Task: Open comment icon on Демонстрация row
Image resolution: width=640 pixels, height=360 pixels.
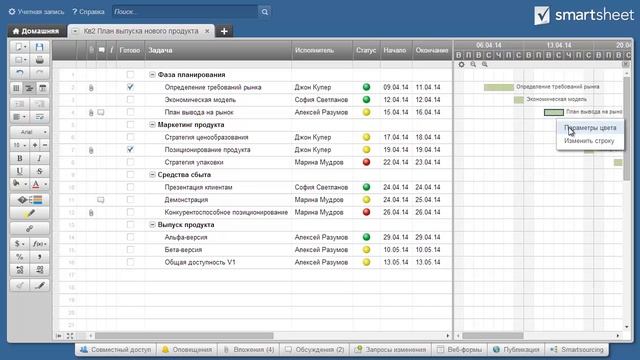Action: coord(100,200)
